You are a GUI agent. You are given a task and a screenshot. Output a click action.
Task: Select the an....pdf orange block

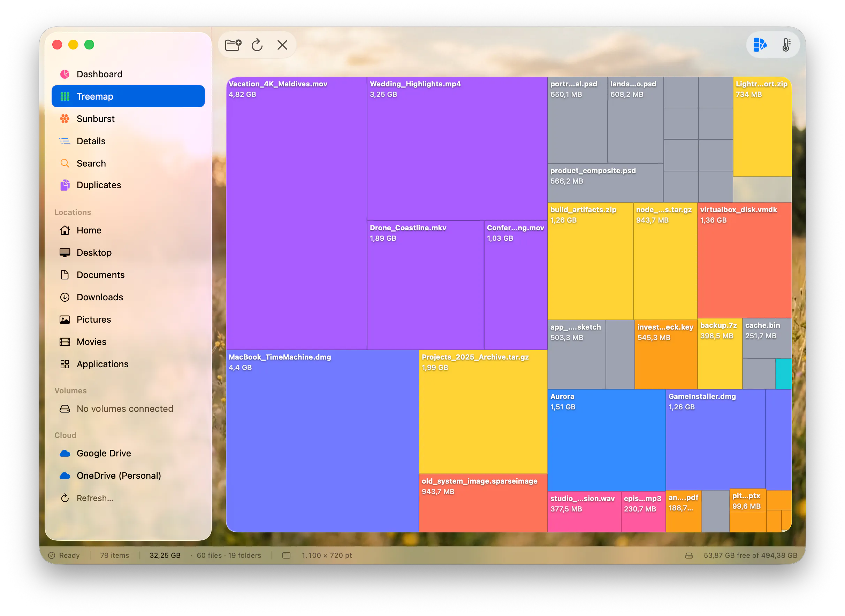684,511
